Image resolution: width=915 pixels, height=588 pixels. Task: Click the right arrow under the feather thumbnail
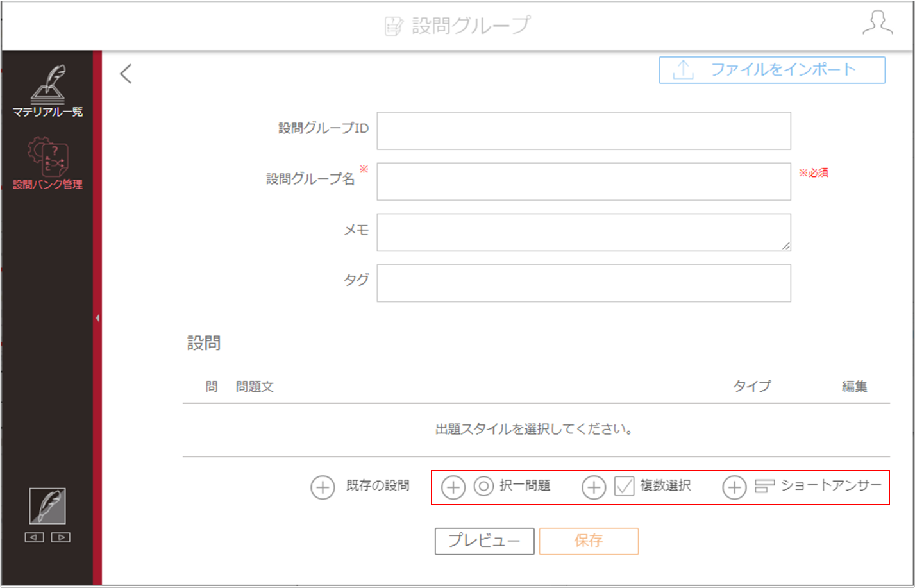click(x=61, y=537)
